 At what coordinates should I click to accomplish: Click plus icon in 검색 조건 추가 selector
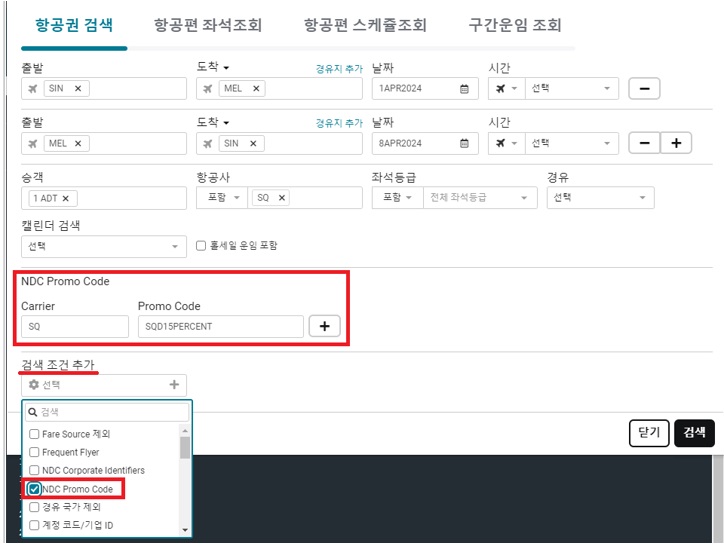point(174,384)
